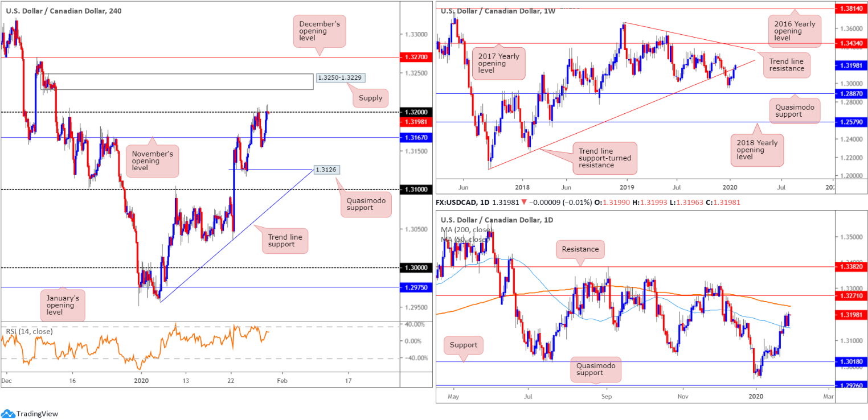Click the RSI (14, close) indicator label
The height and width of the screenshot is (420, 868).
(29, 331)
